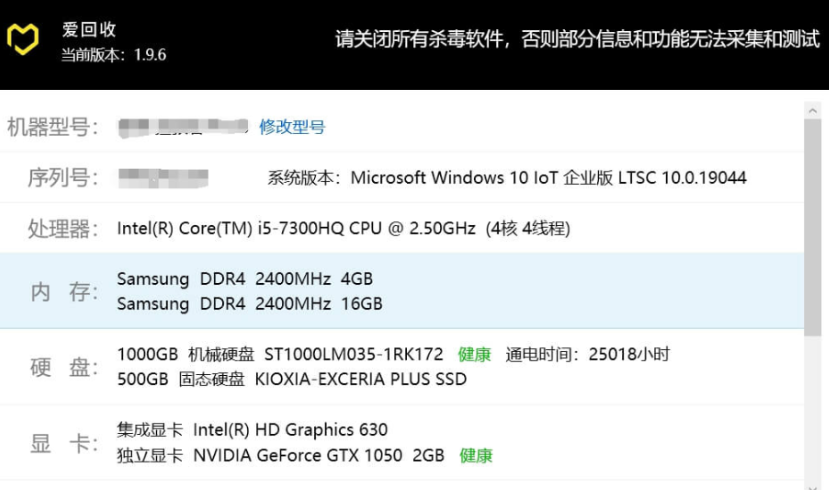This screenshot has height=491, width=829.
Task: Click the 当前版本 1.9.6 version text
Action: pos(113,54)
